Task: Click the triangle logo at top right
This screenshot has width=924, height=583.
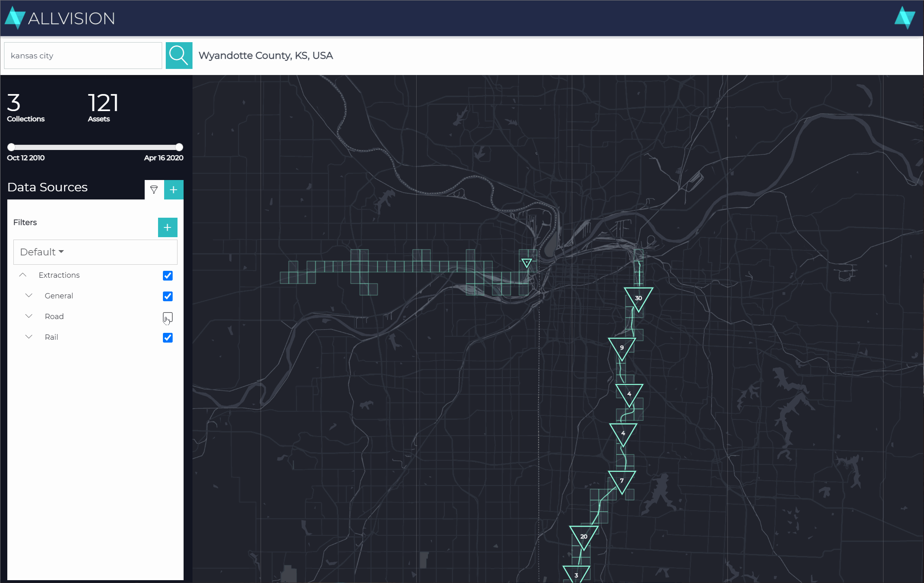Action: tap(904, 18)
